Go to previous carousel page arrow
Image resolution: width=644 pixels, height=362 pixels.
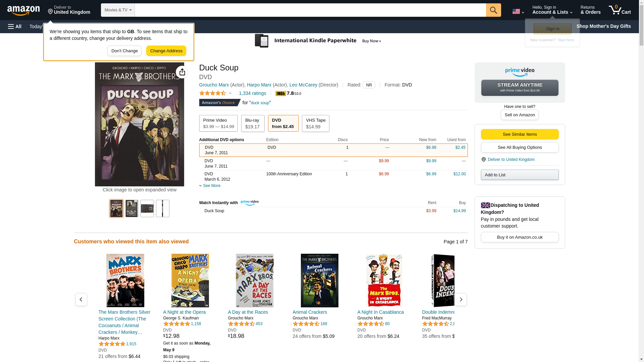(81, 299)
